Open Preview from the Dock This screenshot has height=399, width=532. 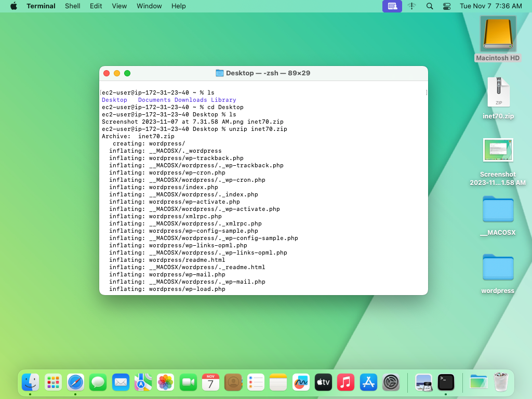tap(423, 382)
